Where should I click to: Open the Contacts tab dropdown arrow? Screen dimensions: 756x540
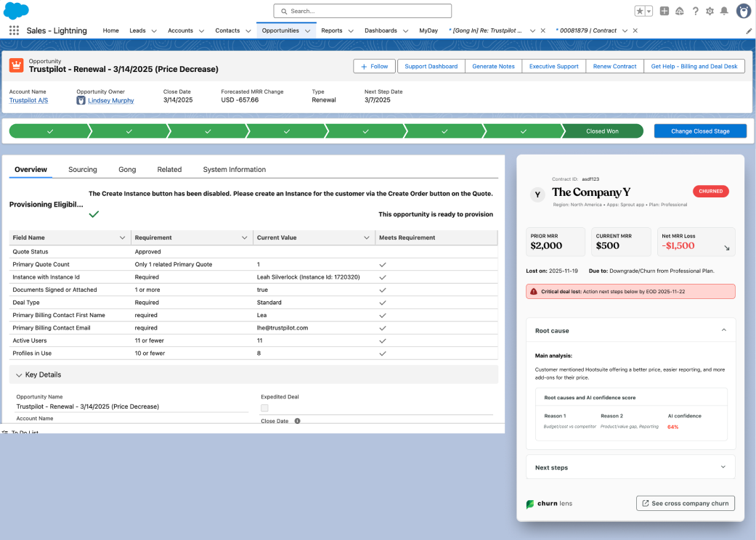[248, 30]
